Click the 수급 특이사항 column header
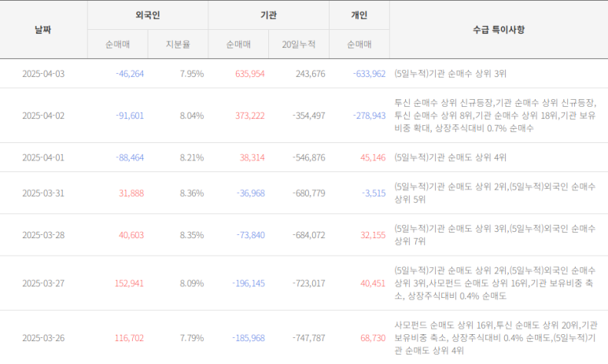The image size is (608, 364). 499,30
